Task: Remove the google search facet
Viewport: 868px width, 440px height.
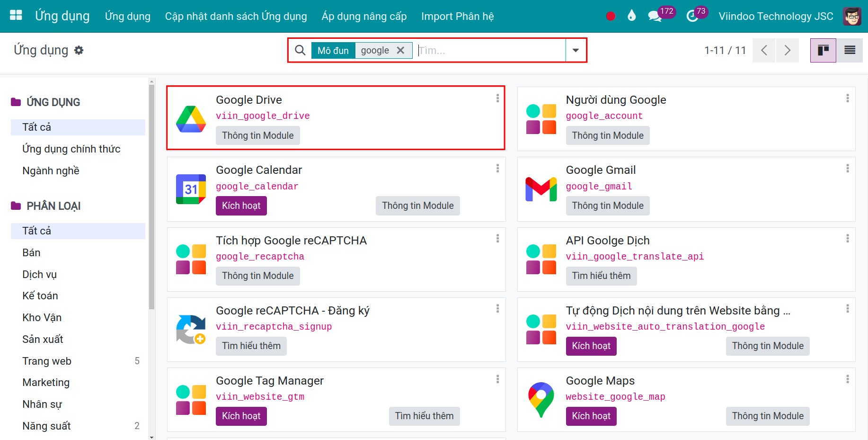Action: tap(400, 50)
